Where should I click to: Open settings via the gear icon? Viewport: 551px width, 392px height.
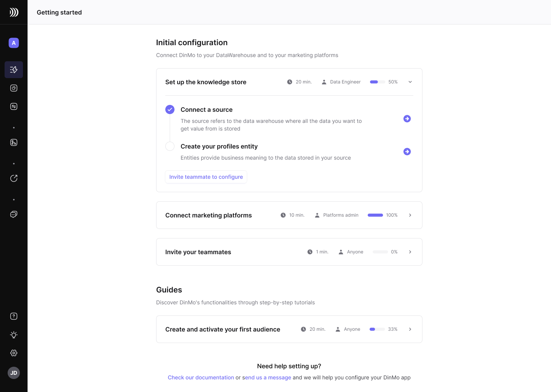click(x=14, y=353)
